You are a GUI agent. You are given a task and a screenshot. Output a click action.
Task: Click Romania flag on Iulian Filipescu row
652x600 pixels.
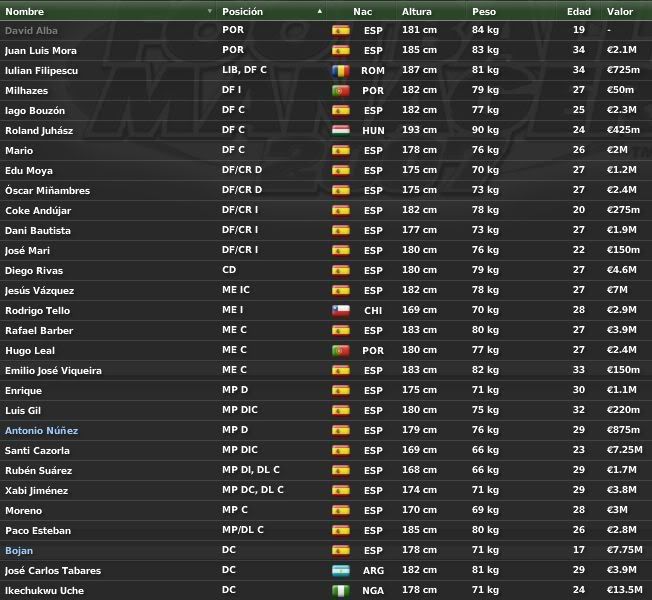pyautogui.click(x=341, y=71)
